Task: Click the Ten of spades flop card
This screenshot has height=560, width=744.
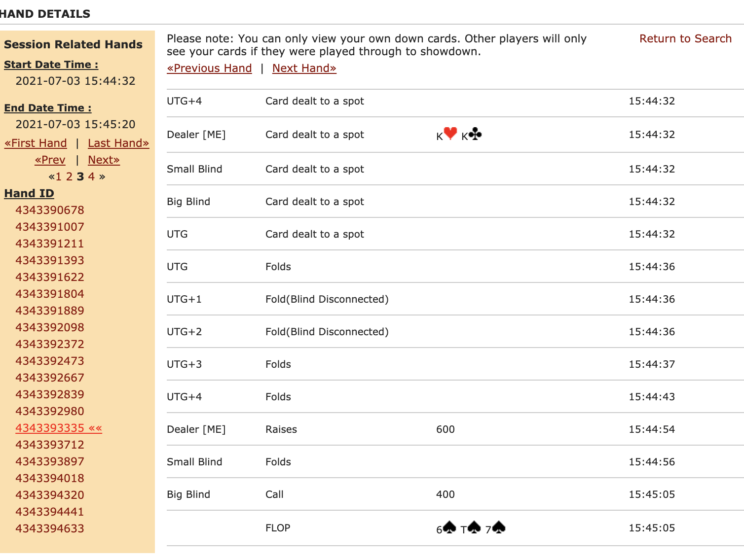Action: point(471,528)
